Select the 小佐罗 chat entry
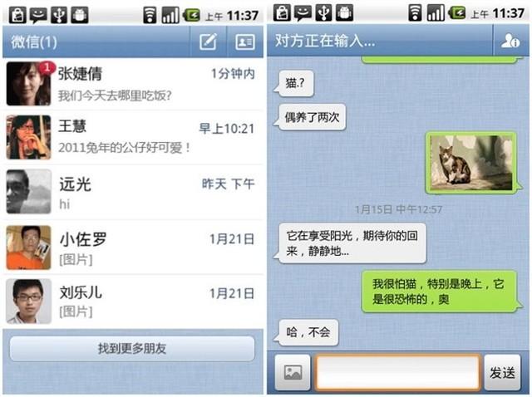The image size is (532, 397). (133, 248)
